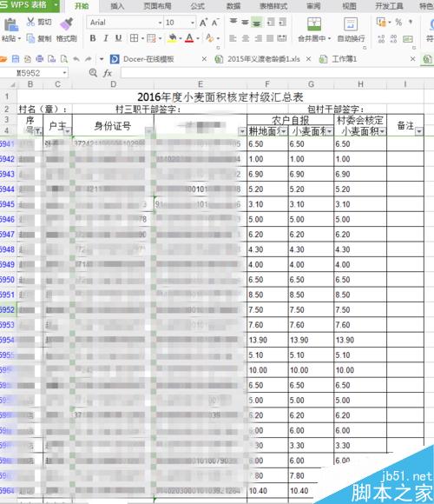Image resolution: width=434 pixels, height=504 pixels.
Task: Toggle Underline formatting
Action: [x=118, y=38]
